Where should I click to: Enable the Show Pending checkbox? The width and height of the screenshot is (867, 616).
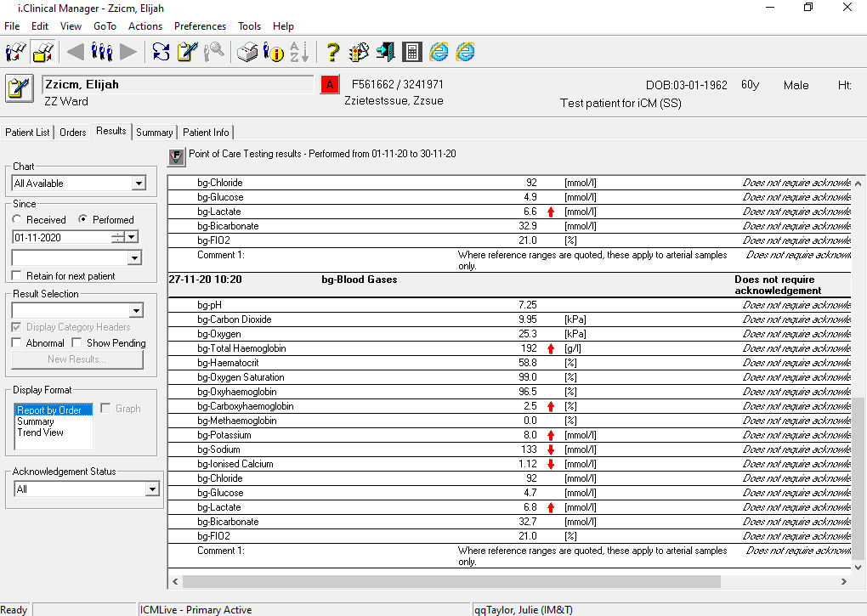click(76, 343)
